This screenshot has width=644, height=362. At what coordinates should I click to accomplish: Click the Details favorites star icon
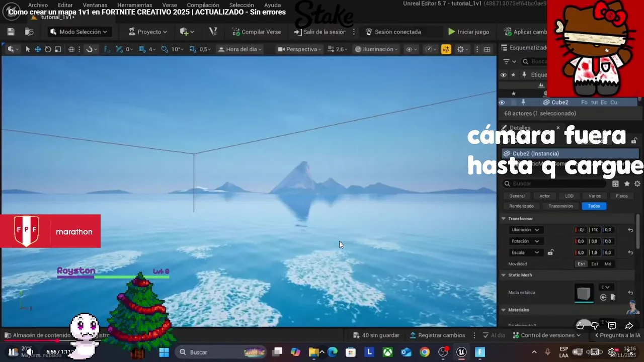tap(627, 184)
